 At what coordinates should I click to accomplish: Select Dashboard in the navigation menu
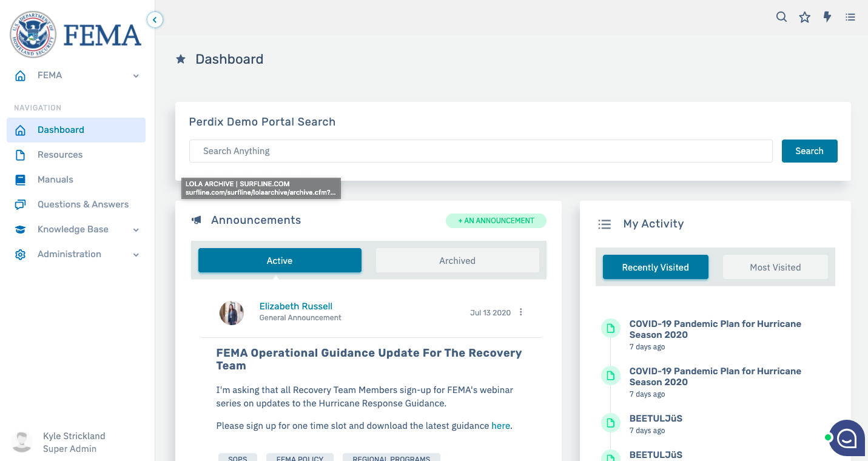61,130
